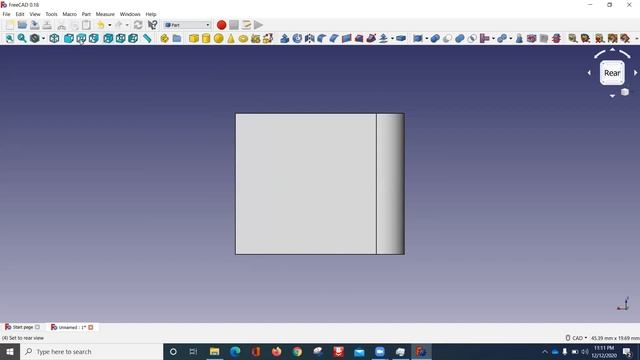Select the Thickness tool
Screen dimensions: 640x360
[401, 38]
